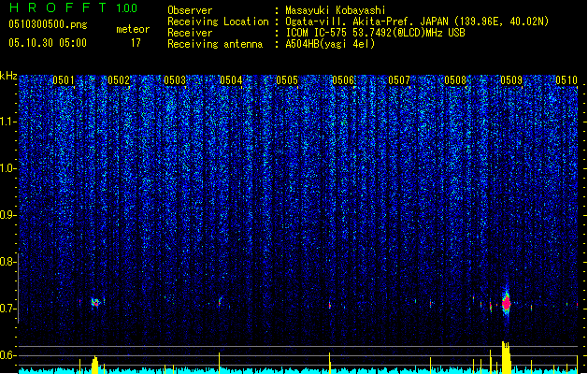Click the tall yellow power peak near 0509

507,357
